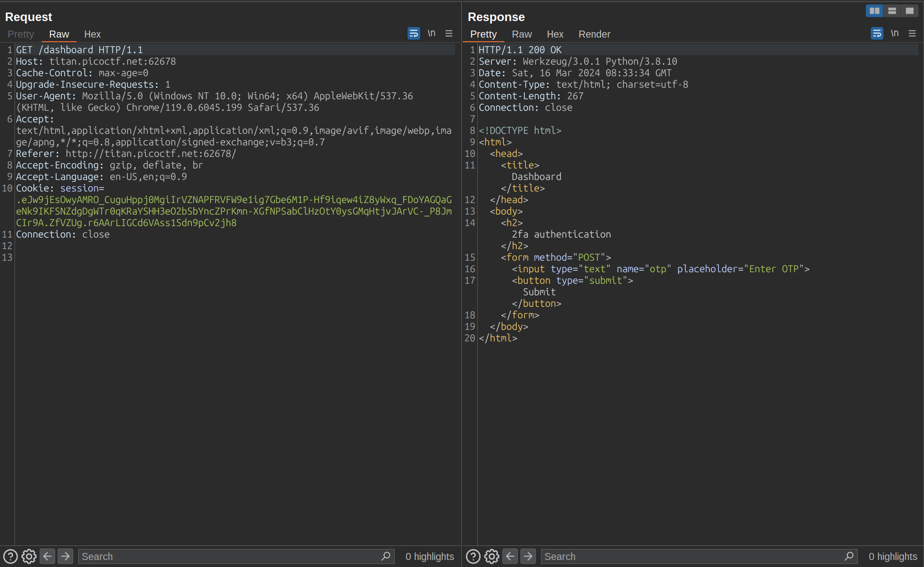Switch Request view to Pretty tab
924x567 pixels.
click(x=21, y=34)
